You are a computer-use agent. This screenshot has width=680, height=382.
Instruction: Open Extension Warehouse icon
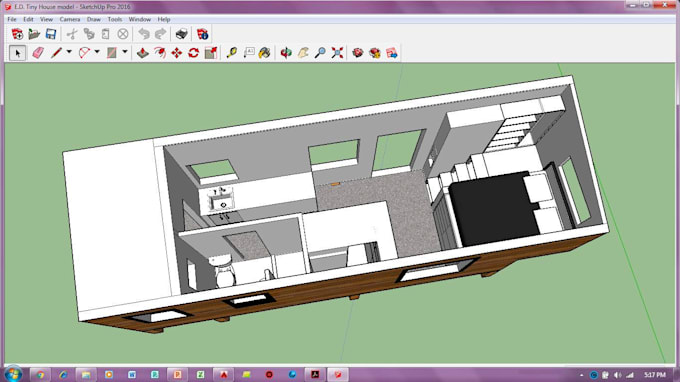(375, 53)
